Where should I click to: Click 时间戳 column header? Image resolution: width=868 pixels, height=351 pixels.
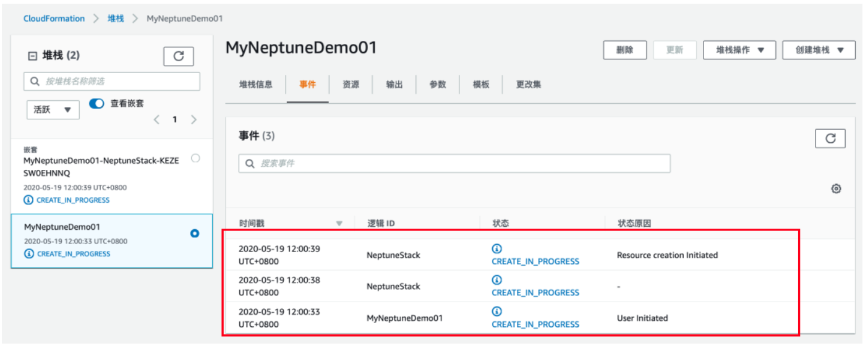tap(252, 223)
